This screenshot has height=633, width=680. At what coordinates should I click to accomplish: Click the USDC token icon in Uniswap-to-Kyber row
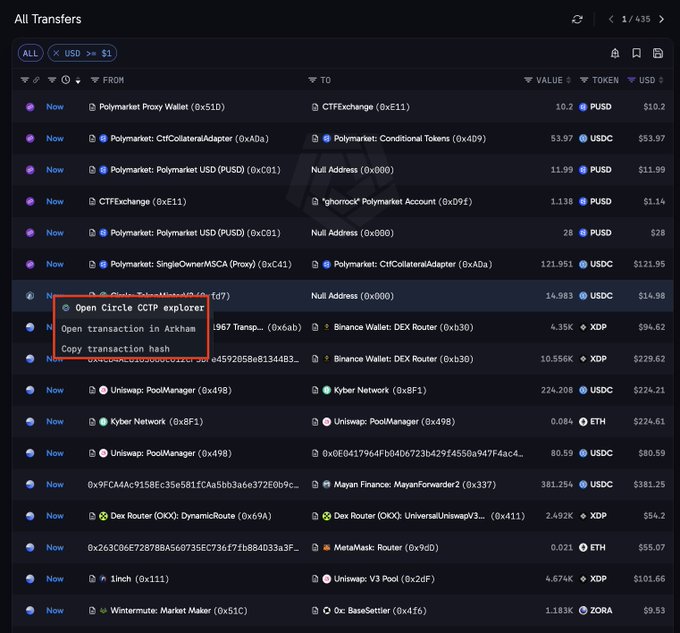point(583,390)
